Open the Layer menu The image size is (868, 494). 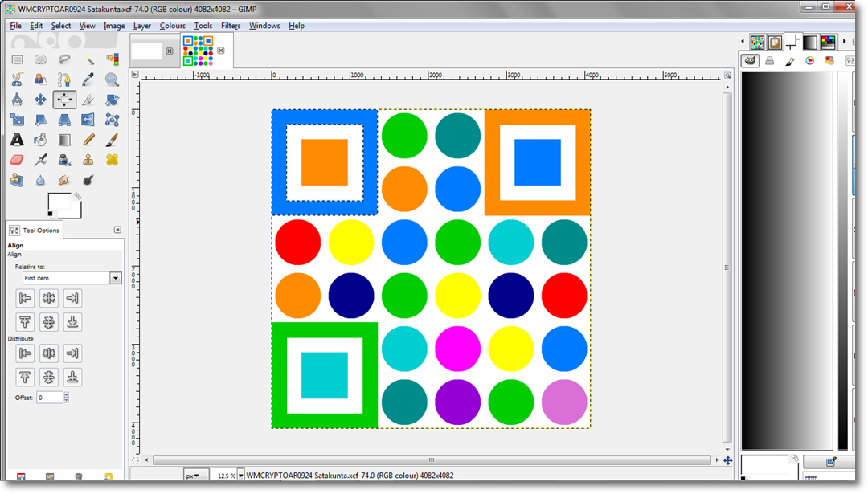[x=142, y=26]
